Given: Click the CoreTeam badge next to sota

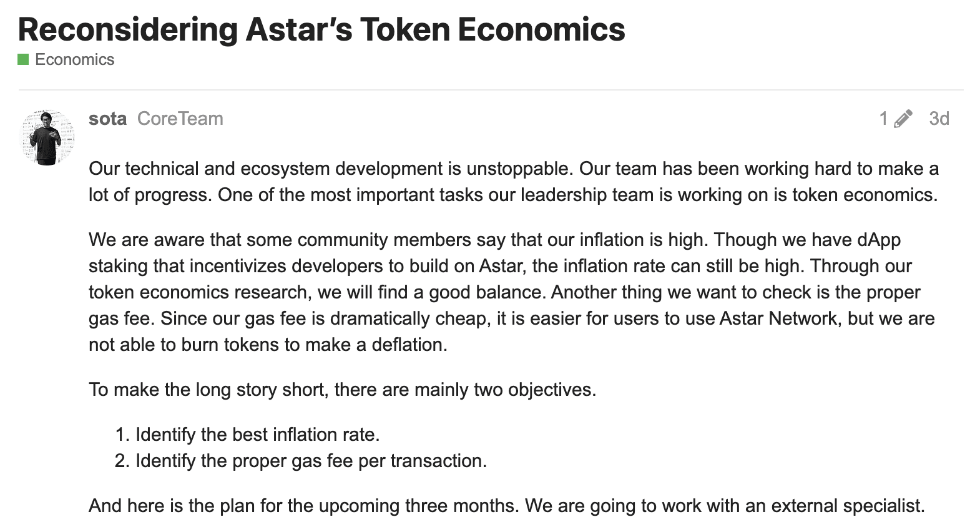Looking at the screenshot, I should point(180,118).
